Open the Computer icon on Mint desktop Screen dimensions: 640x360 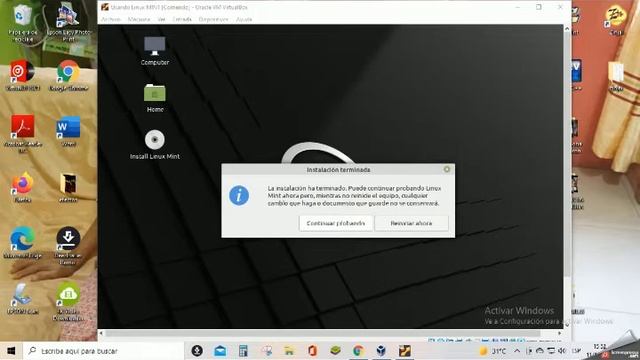click(155, 51)
